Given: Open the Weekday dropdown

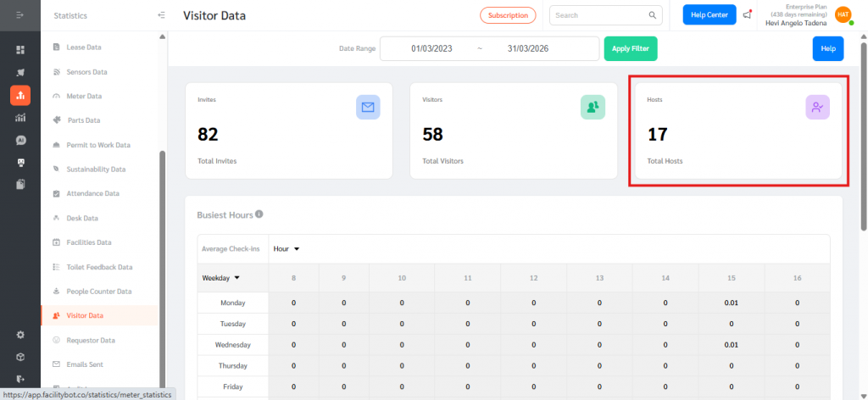Looking at the screenshot, I should [220, 277].
